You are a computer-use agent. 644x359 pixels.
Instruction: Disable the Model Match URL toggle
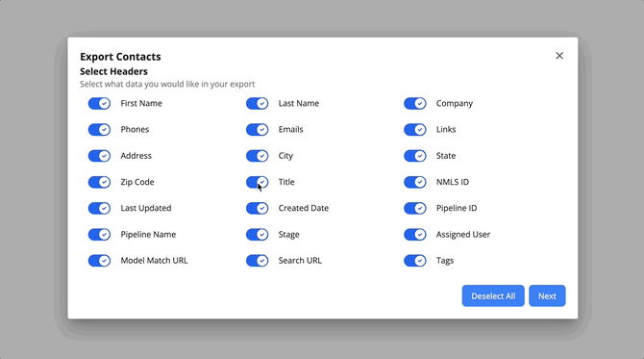(99, 260)
